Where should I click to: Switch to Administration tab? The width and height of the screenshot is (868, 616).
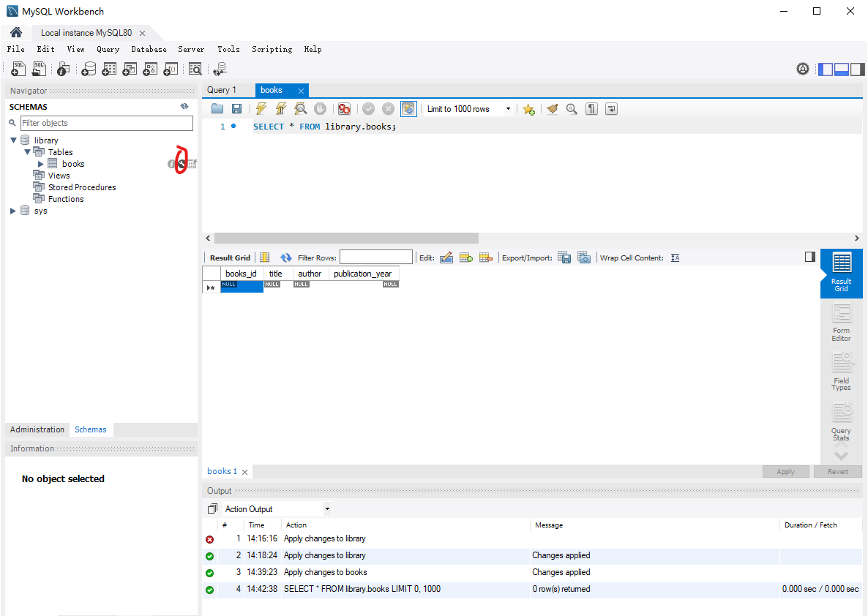click(x=37, y=429)
